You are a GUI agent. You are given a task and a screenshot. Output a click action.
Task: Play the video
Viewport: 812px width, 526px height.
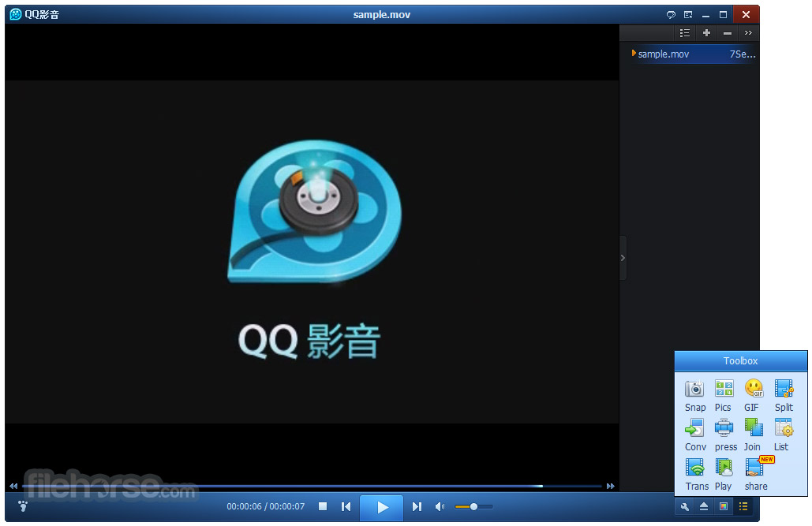coord(382,507)
